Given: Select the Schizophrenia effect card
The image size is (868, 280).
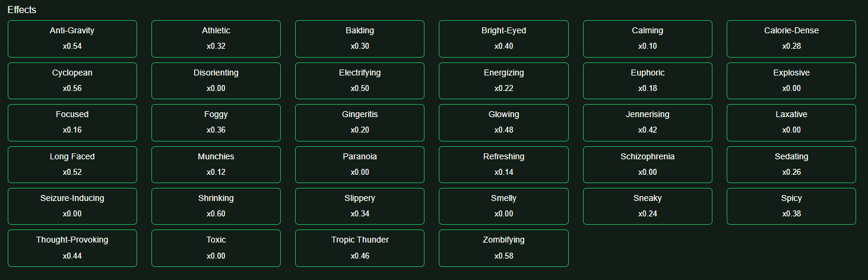Looking at the screenshot, I should 647,164.
